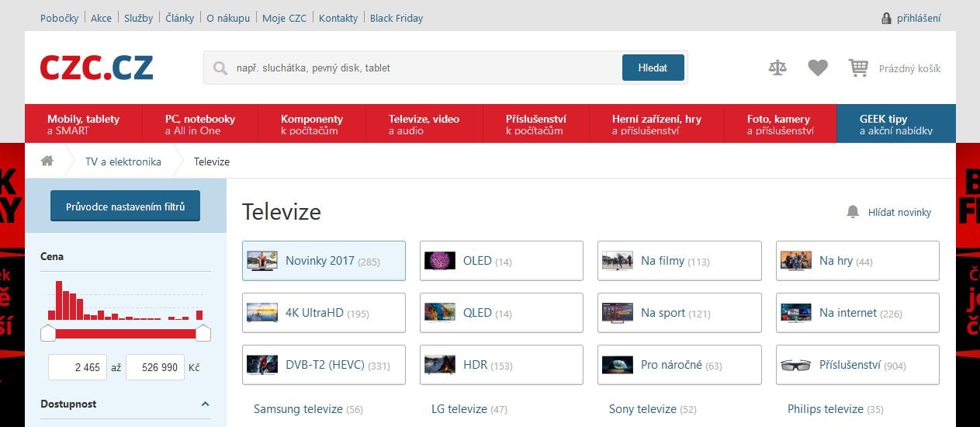Open the Kontakty link
Viewport: 980px width, 427px height.
pos(338,18)
